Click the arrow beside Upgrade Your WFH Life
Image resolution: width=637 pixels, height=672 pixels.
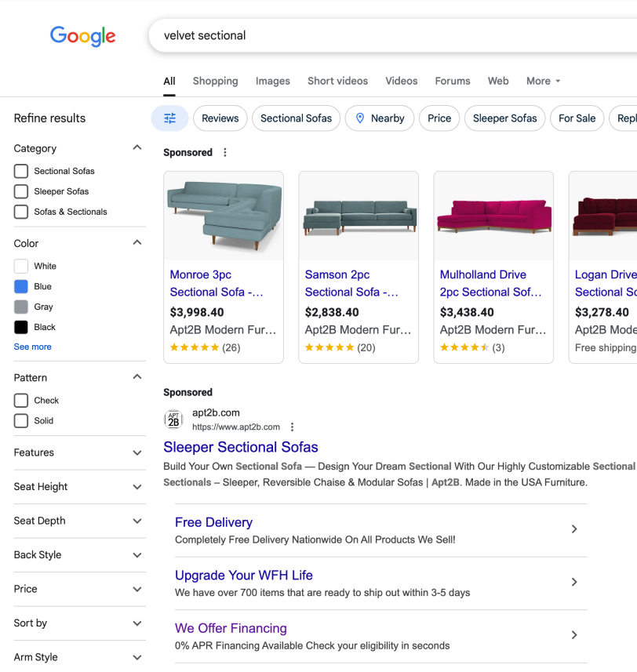coord(574,582)
